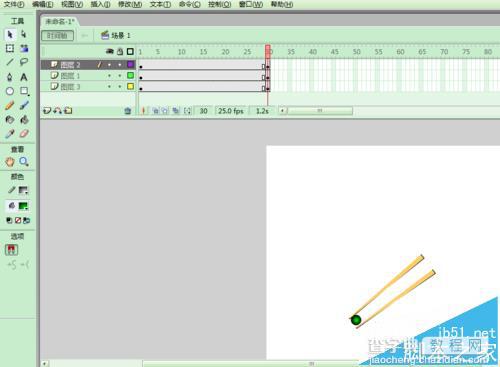500x367 pixels.
Task: Select the Hand tool
Action: (x=10, y=162)
